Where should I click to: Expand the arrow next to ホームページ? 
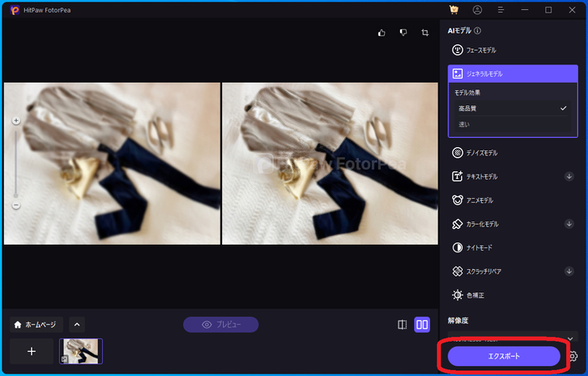[x=75, y=324]
